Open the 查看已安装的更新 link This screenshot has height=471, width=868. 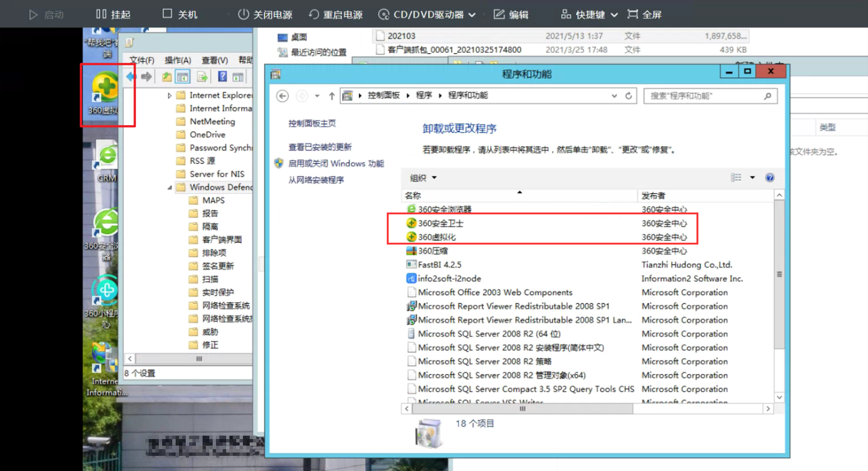320,147
